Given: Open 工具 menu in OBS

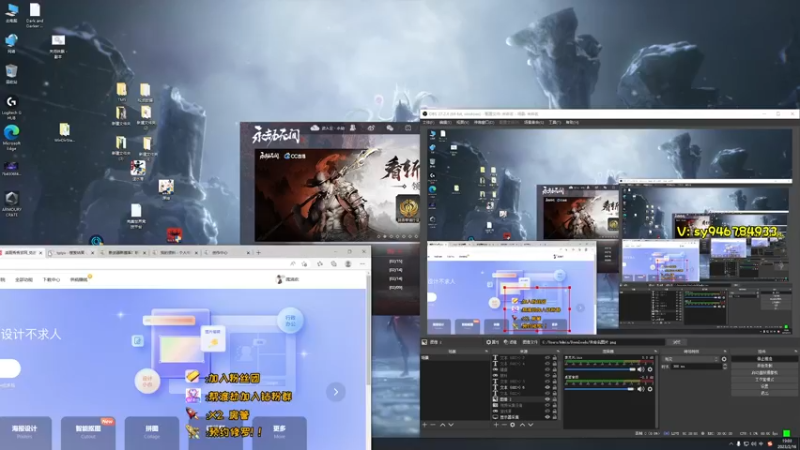Looking at the screenshot, I should (555, 122).
